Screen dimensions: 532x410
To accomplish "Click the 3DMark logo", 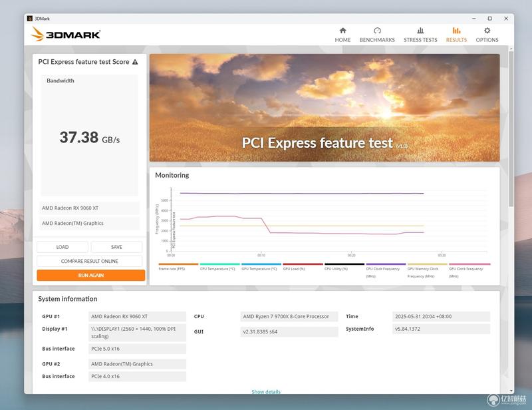I will [x=66, y=35].
